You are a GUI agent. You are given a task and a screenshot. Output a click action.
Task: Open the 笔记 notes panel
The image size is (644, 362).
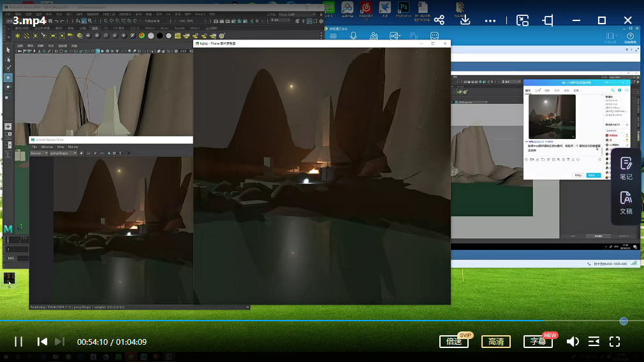626,169
